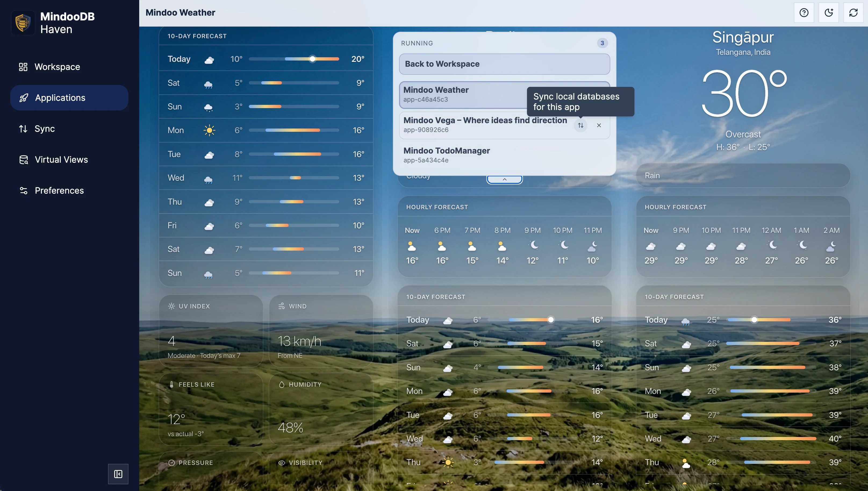Toggle dark mode with the moon icon

[829, 12]
